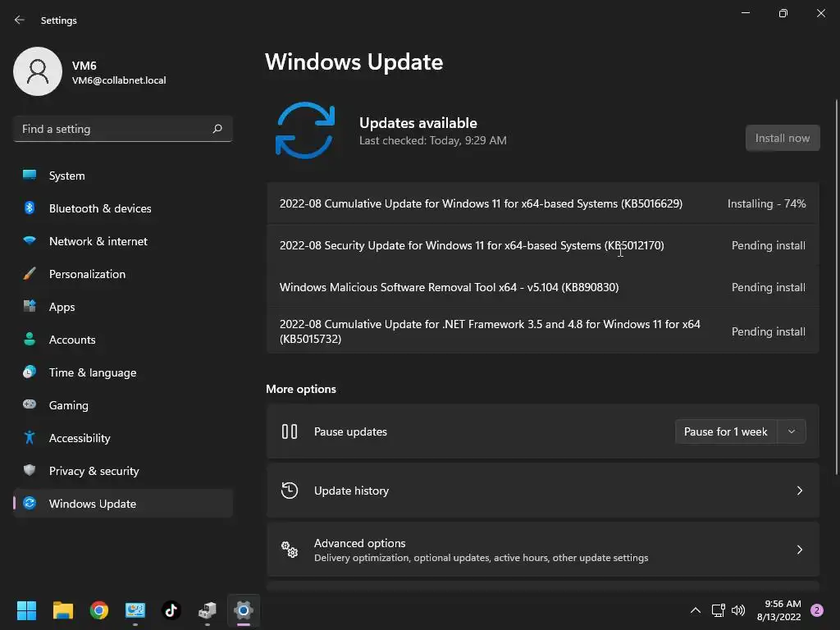Screen dimensions: 840x630
Task: Click Pause for 1 week button
Action: pyautogui.click(x=725, y=431)
